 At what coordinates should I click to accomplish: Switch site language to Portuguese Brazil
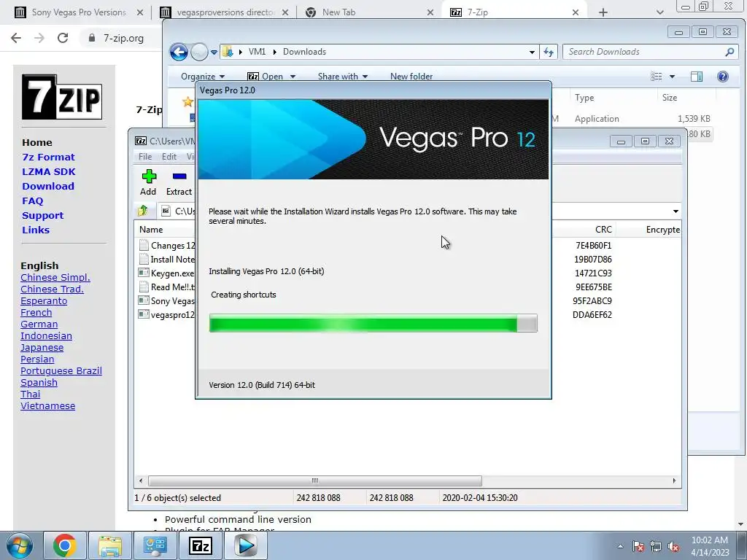[61, 371]
